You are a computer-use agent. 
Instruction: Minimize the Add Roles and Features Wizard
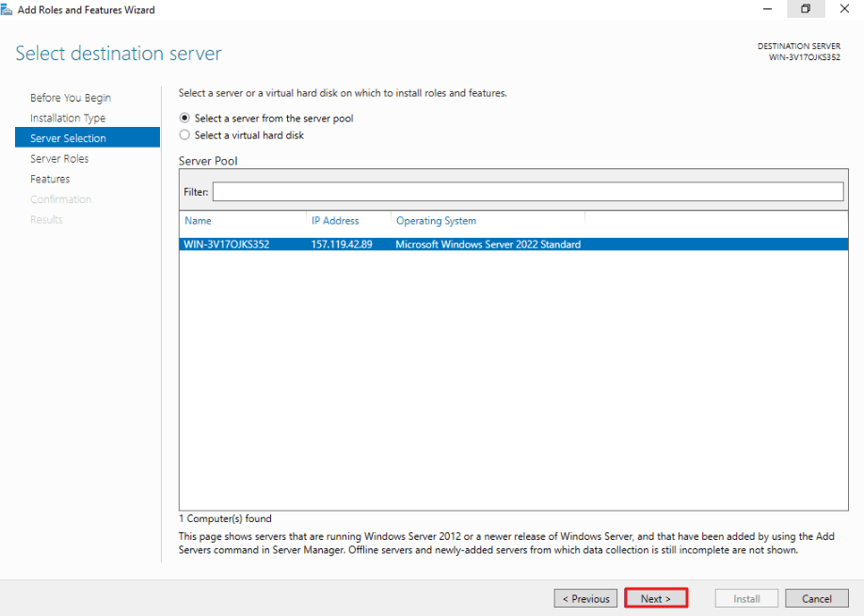click(x=767, y=8)
